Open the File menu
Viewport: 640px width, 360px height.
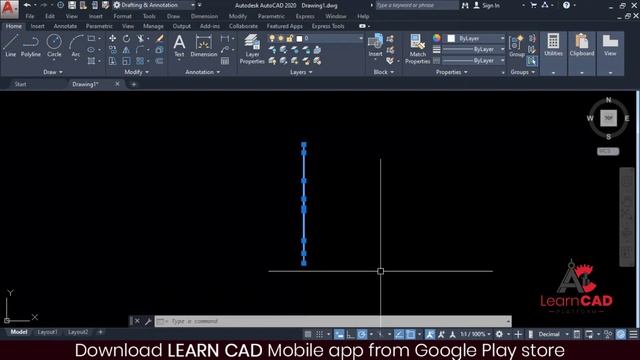click(x=30, y=16)
